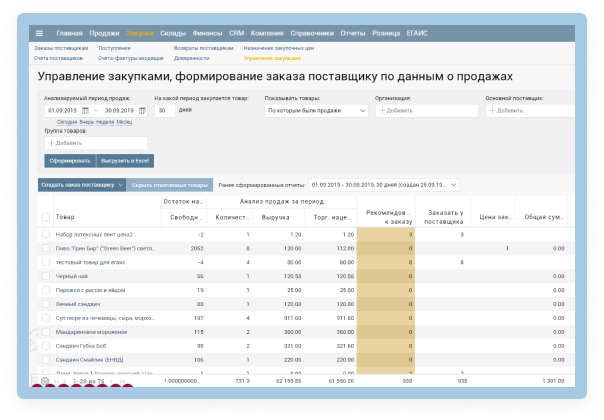Open the Показывать товары dropdown

(x=316, y=111)
